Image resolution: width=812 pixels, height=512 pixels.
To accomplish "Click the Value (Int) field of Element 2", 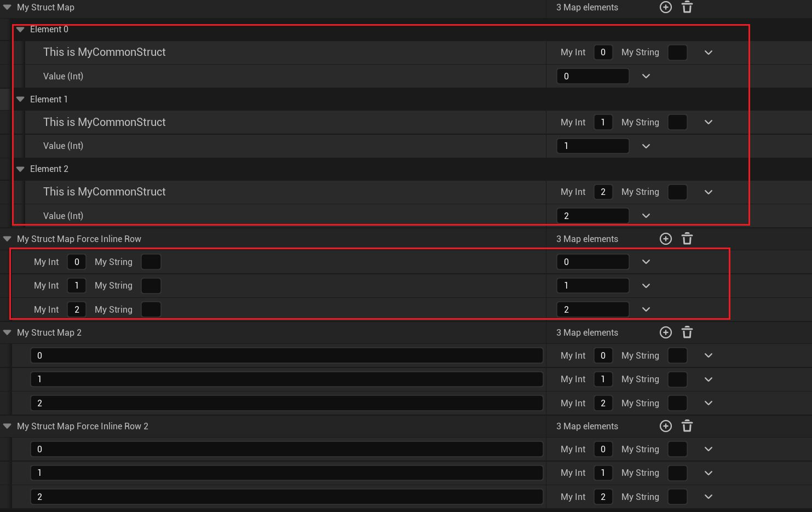I will 592,216.
